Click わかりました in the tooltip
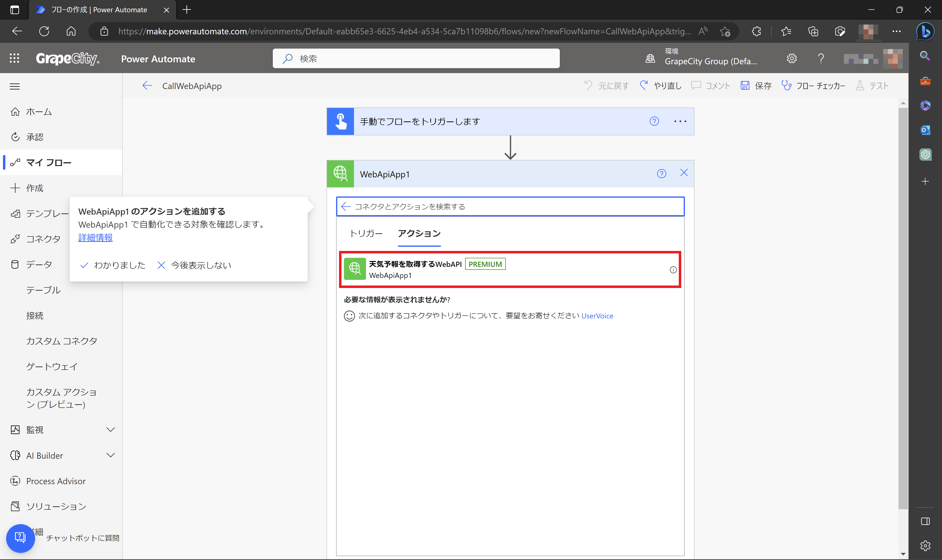The width and height of the screenshot is (942, 560). coord(113,265)
